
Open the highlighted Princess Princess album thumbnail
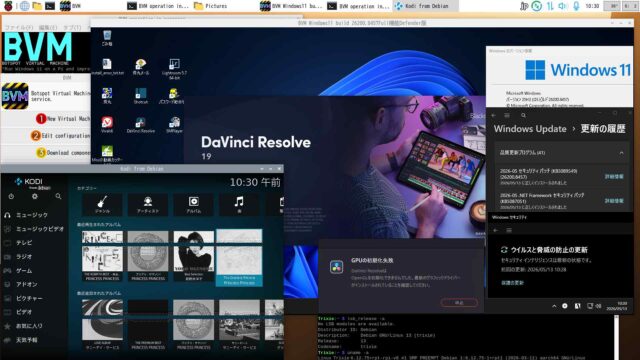(239, 257)
